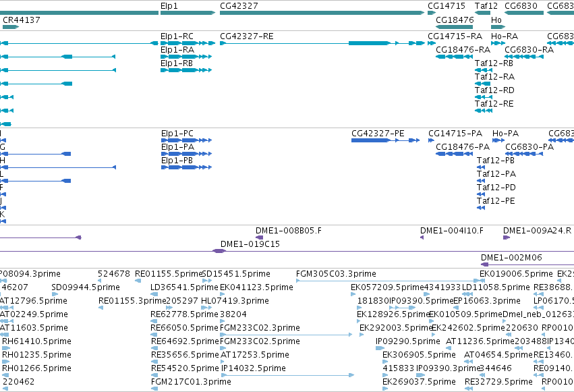Select transcript CG14715-RA
This screenshot has height=392, width=574.
pos(432,43)
